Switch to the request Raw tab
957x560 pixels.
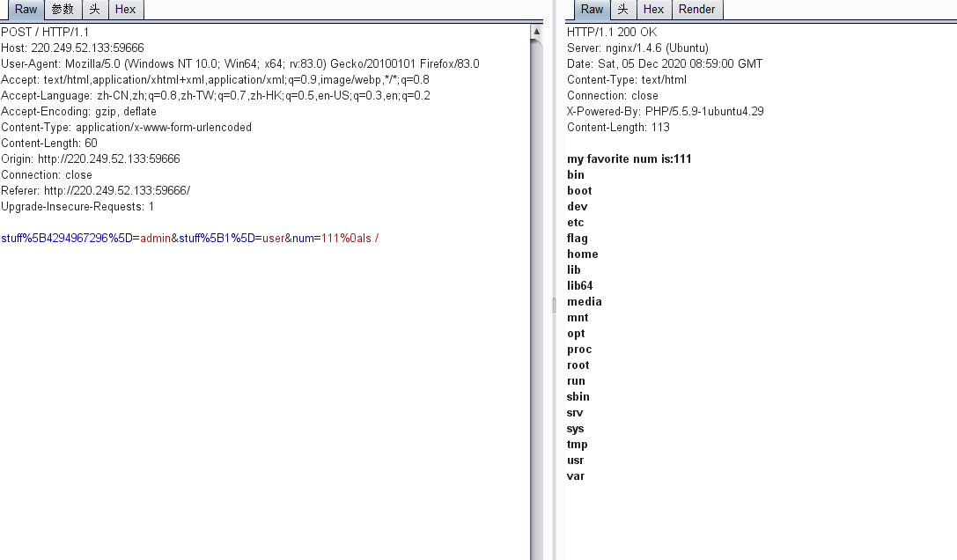(x=26, y=9)
